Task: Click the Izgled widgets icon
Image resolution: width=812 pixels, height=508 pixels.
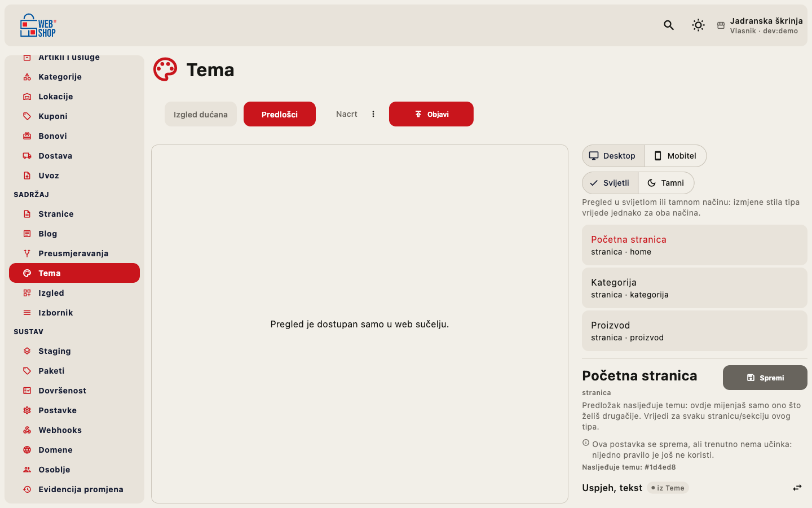Action: [x=27, y=293]
